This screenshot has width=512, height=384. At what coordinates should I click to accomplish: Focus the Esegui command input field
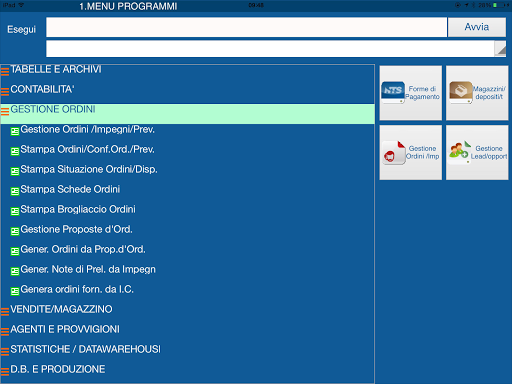[246, 27]
